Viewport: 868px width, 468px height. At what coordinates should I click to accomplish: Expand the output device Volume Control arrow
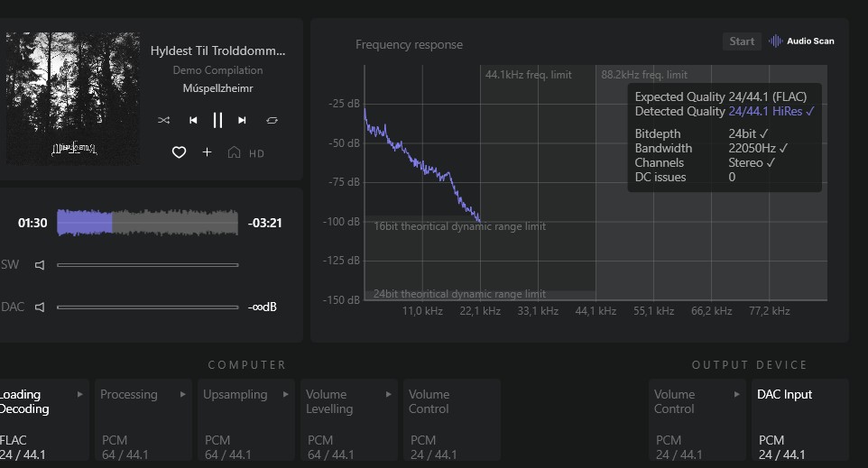point(737,394)
